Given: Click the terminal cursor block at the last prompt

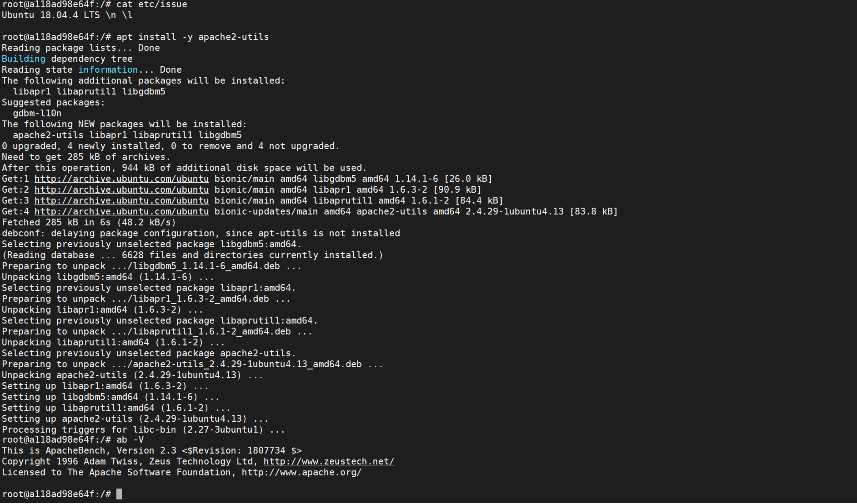Looking at the screenshot, I should click(x=119, y=494).
